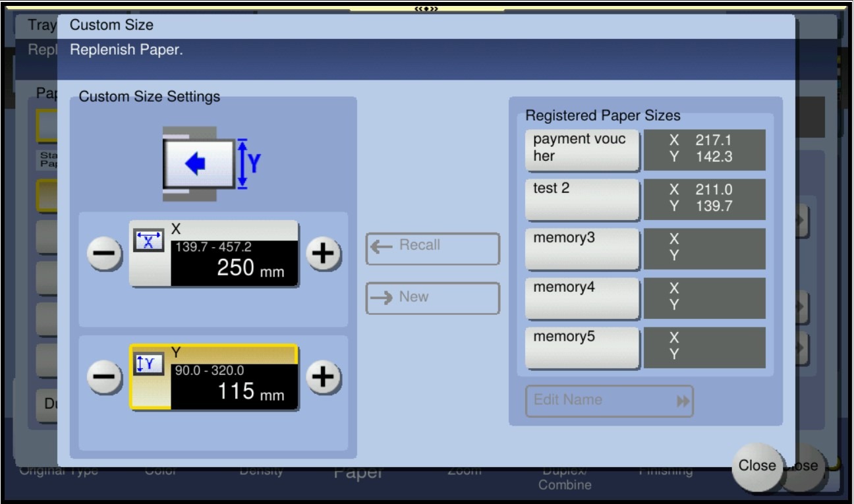
Task: Expand the top panel slide handle
Action: point(426,9)
